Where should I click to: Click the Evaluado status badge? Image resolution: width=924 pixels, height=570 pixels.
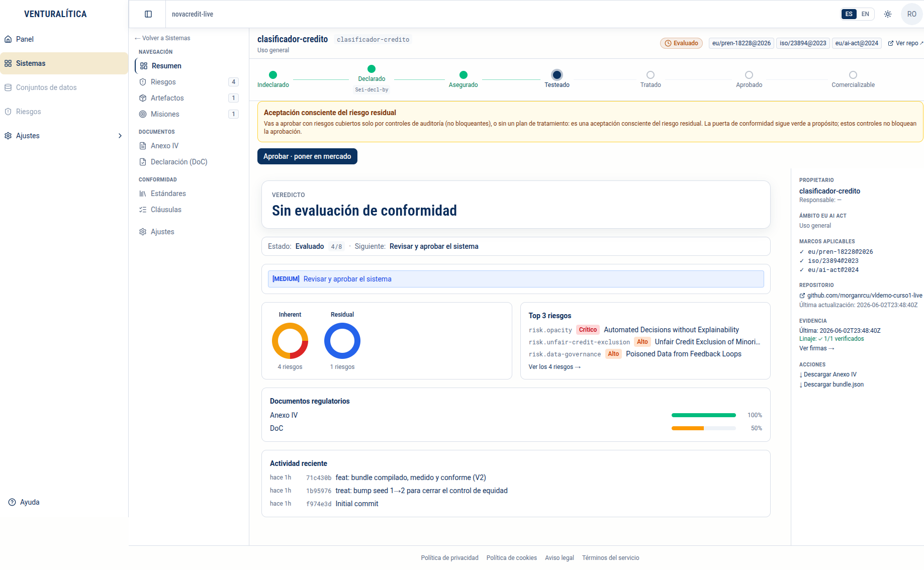(681, 43)
